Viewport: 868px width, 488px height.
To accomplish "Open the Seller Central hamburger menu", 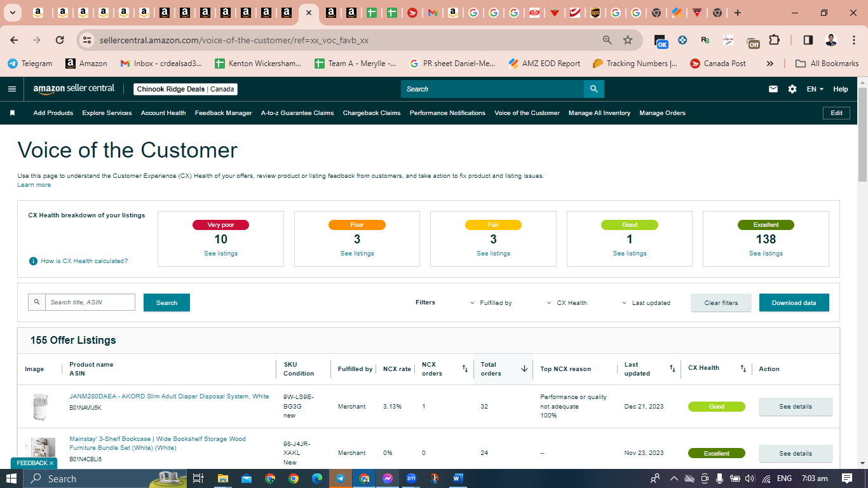I will click(x=12, y=89).
